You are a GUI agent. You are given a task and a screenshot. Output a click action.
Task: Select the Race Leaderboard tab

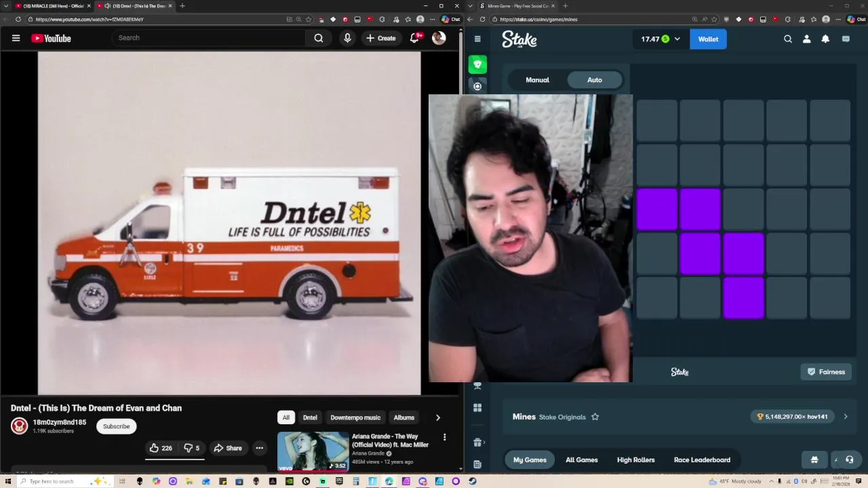(702, 460)
